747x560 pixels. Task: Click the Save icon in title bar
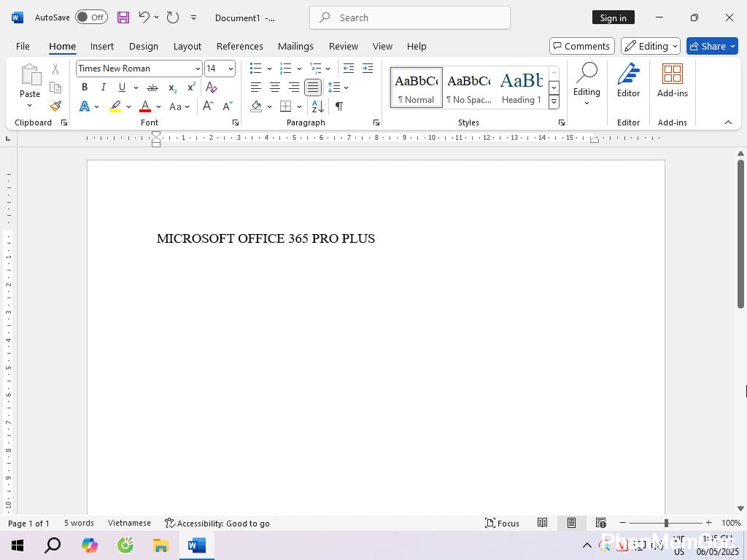pyautogui.click(x=123, y=17)
